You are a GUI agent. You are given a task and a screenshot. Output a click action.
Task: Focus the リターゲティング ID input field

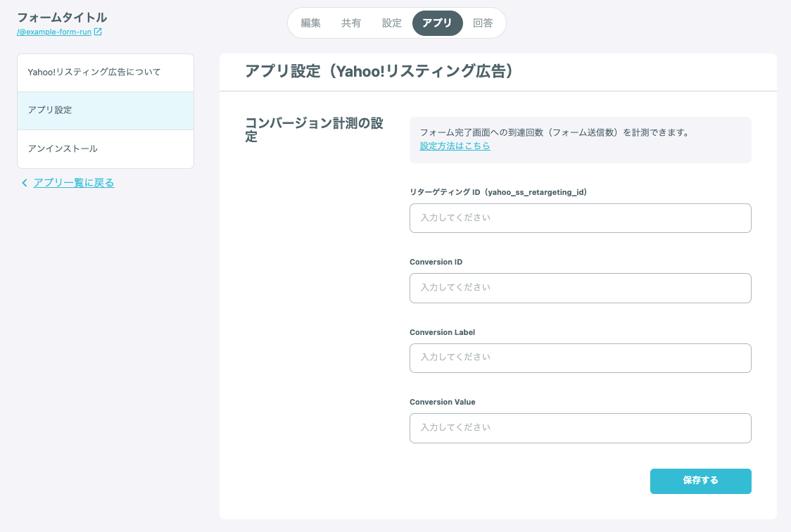click(580, 218)
